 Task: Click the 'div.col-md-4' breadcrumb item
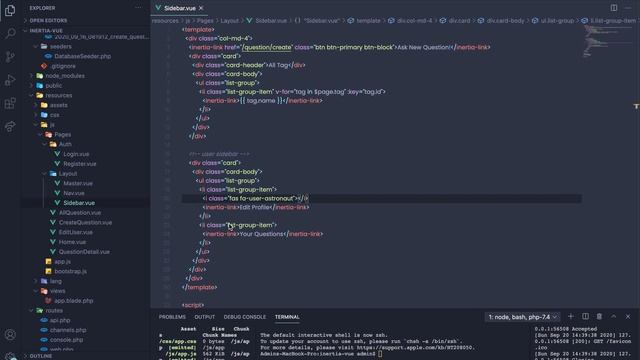click(x=414, y=21)
